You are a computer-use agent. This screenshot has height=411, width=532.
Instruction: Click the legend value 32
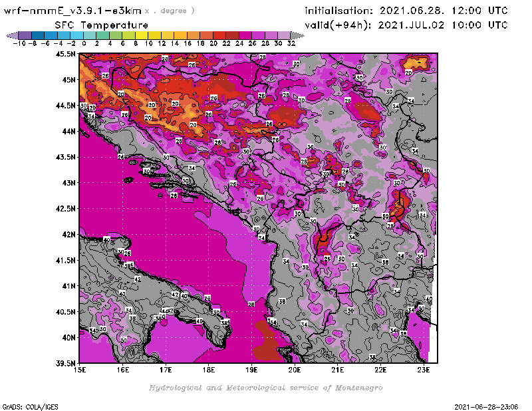coord(291,43)
